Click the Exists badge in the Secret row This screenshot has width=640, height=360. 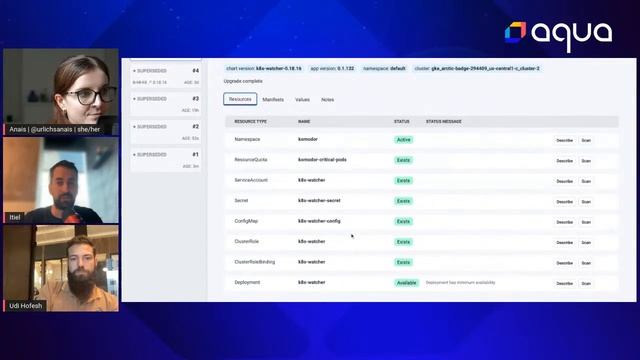[403, 201]
